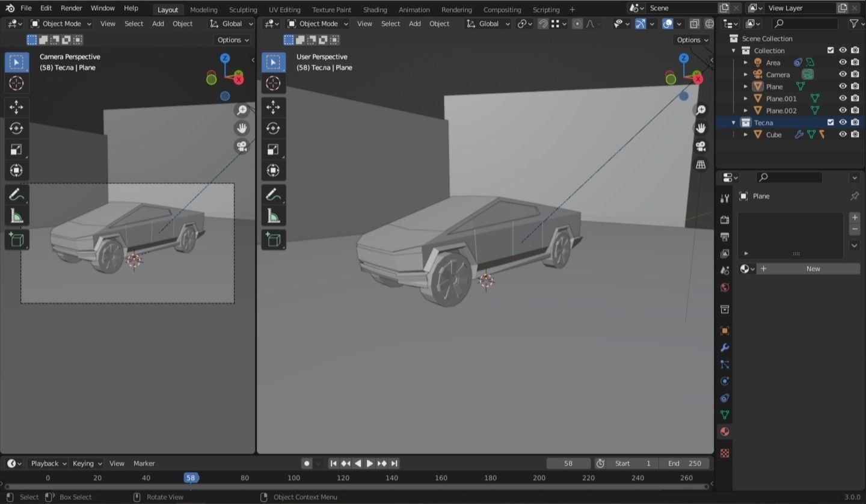Switch to the UV Editing workspace tab
The width and height of the screenshot is (866, 504).
point(284,10)
